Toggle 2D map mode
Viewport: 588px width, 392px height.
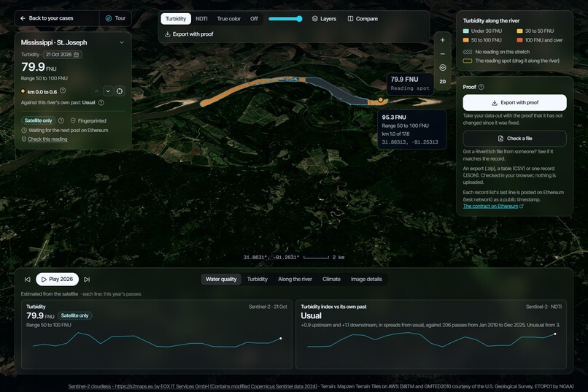coord(443,82)
